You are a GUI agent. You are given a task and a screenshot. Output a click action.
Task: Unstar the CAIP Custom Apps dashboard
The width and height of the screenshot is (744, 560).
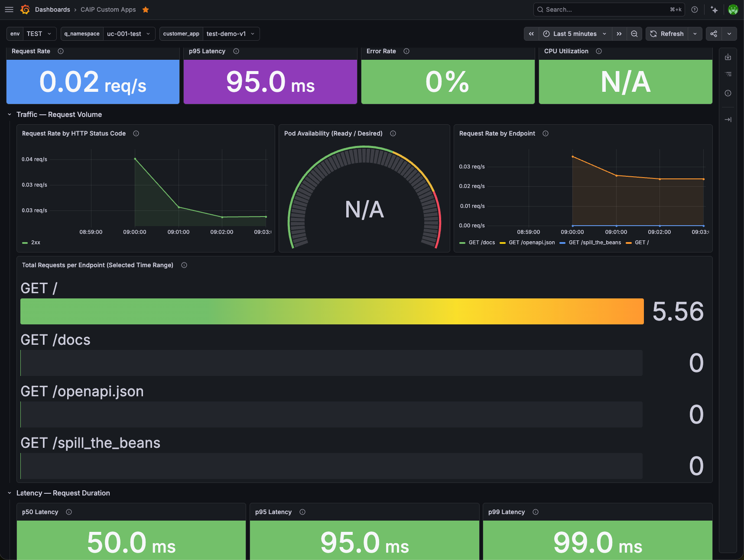click(146, 10)
